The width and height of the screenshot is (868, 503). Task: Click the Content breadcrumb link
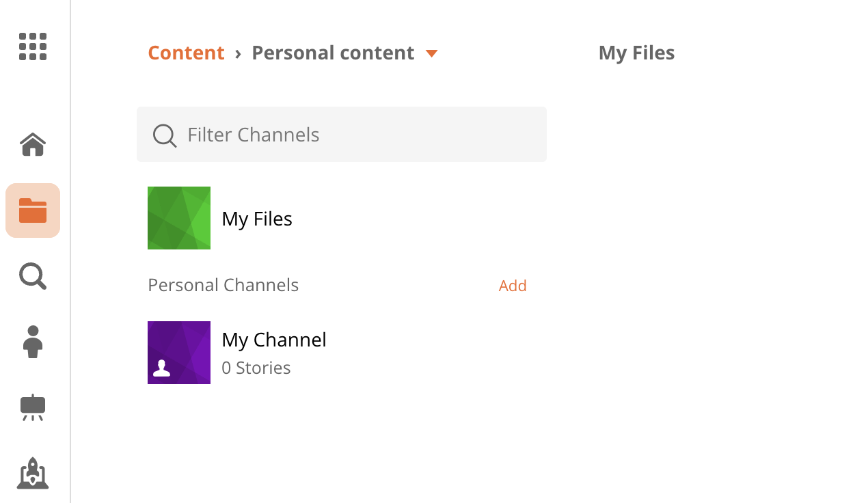click(x=186, y=53)
